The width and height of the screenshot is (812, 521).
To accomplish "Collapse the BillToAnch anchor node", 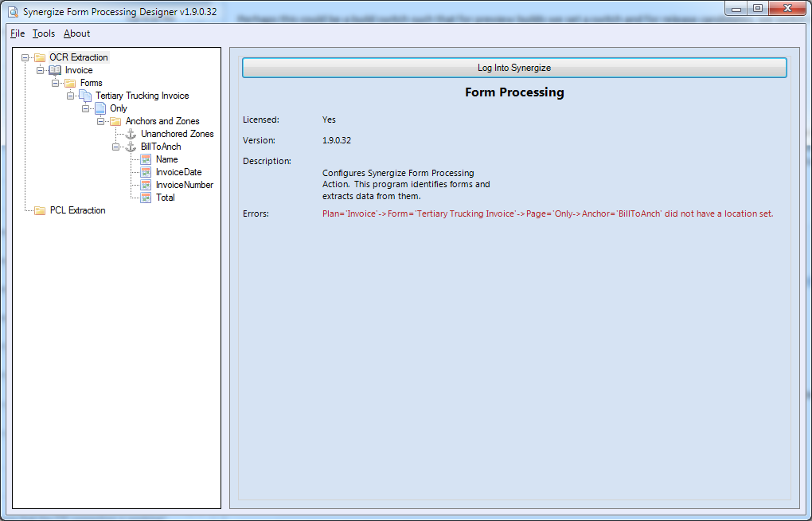I will pyautogui.click(x=116, y=147).
